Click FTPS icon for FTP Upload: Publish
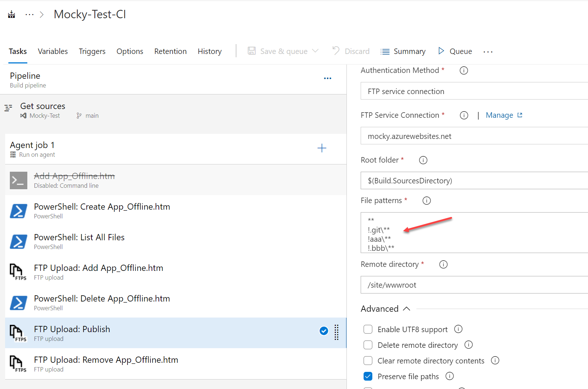 tap(18, 333)
